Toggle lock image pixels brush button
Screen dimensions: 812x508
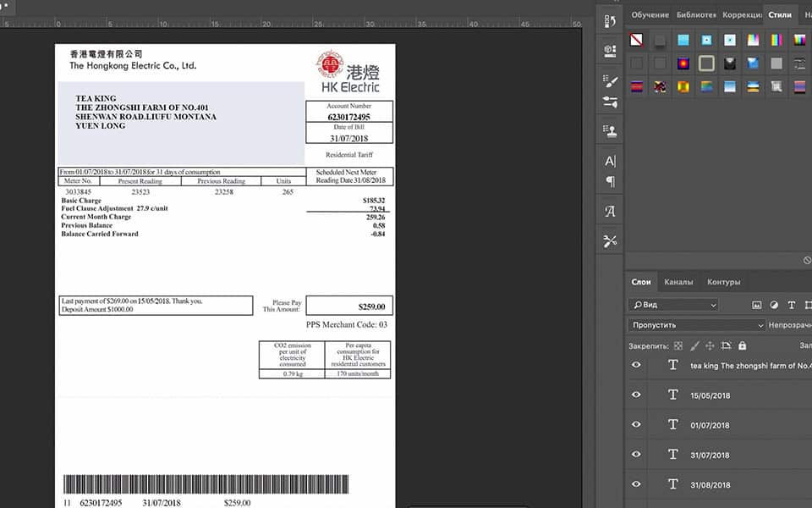[x=694, y=345]
